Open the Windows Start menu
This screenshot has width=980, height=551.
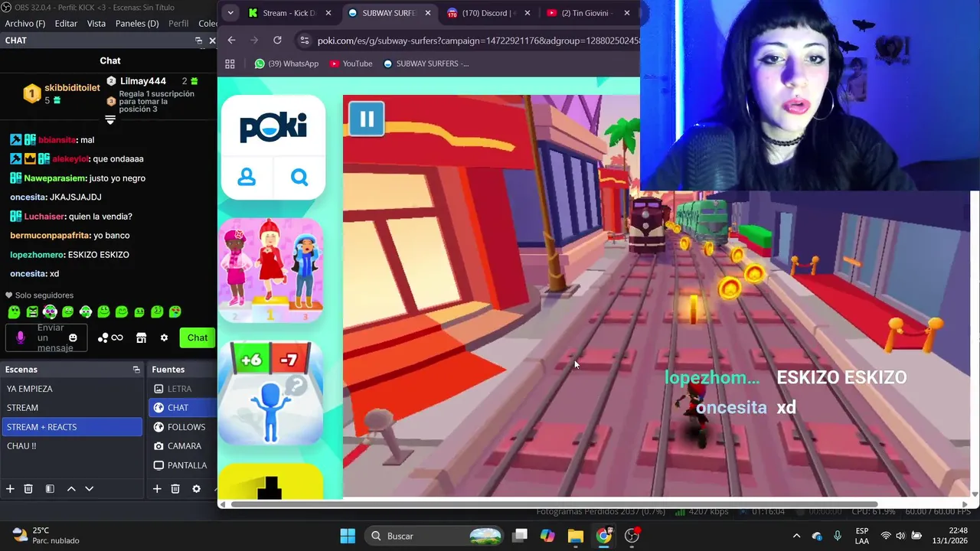click(348, 536)
